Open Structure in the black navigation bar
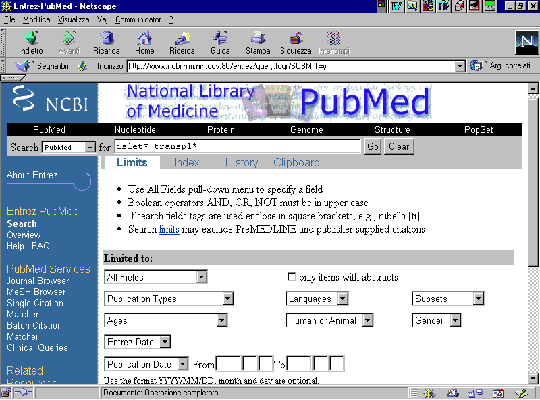This screenshot has height=400, width=540. click(x=392, y=130)
